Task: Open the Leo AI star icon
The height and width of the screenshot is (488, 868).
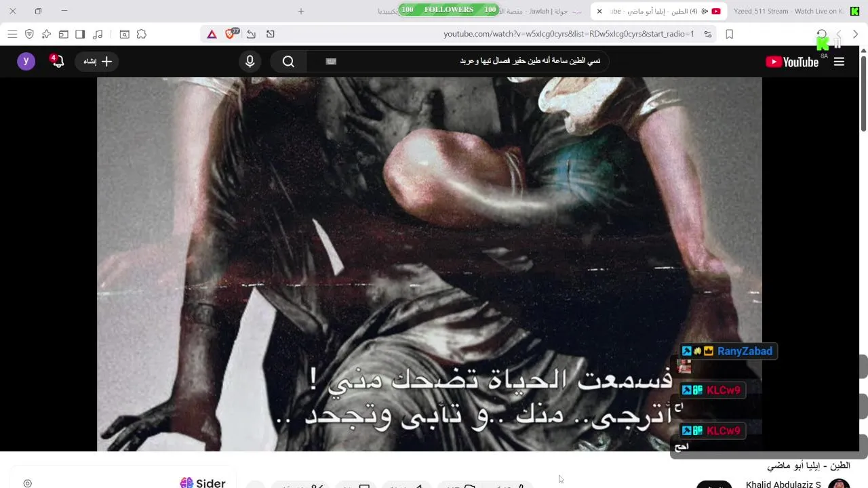Action: [x=46, y=34]
